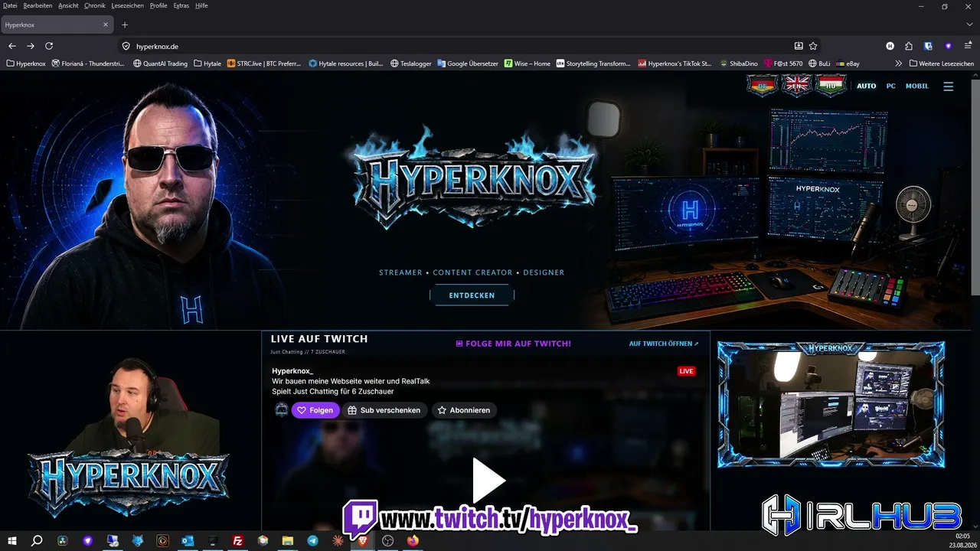This screenshot has height=551, width=980.
Task: Select AUTO layout mode
Action: [x=866, y=86]
